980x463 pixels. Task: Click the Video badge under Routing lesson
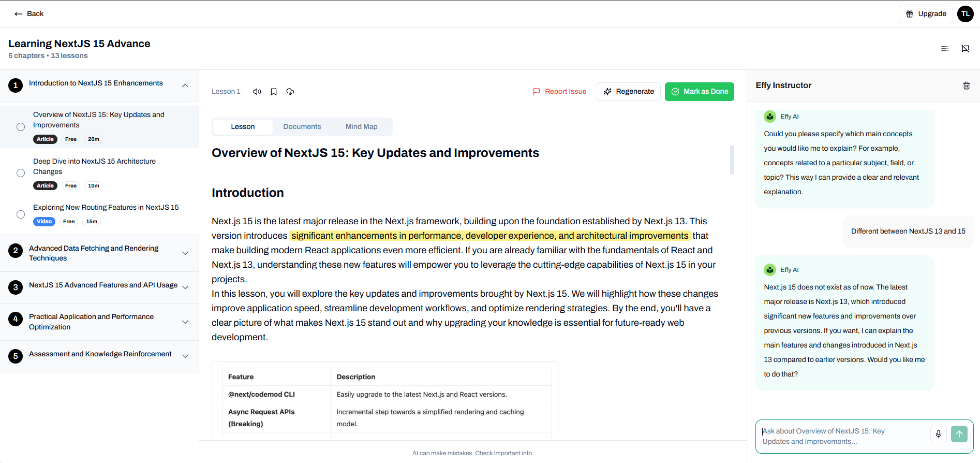pos(44,222)
